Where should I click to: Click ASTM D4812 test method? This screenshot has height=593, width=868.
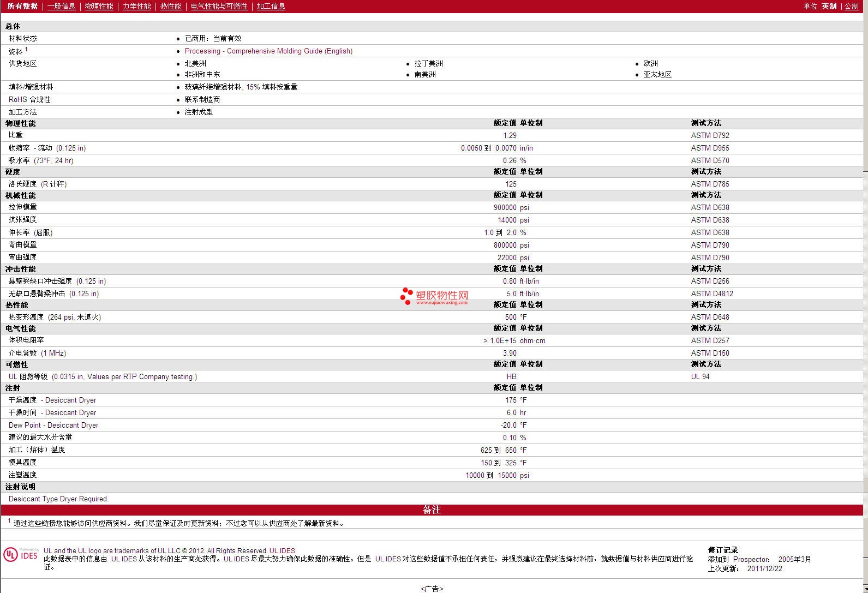coord(712,293)
